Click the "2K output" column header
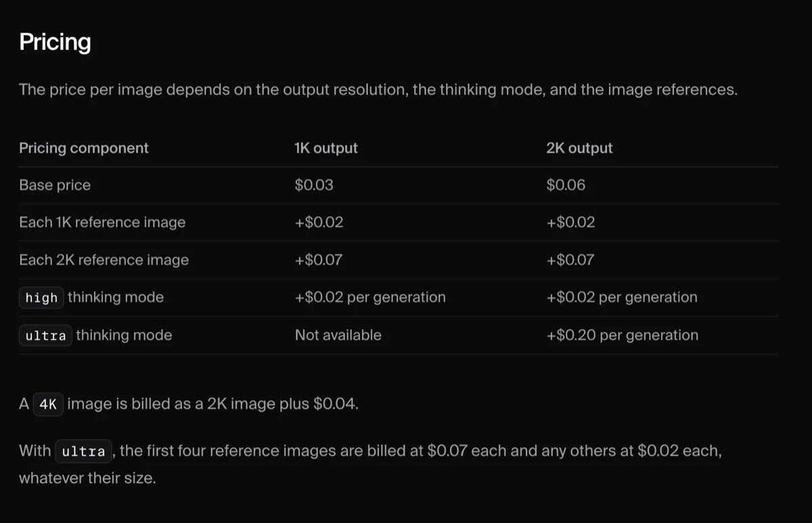The image size is (812, 523). 579,148
